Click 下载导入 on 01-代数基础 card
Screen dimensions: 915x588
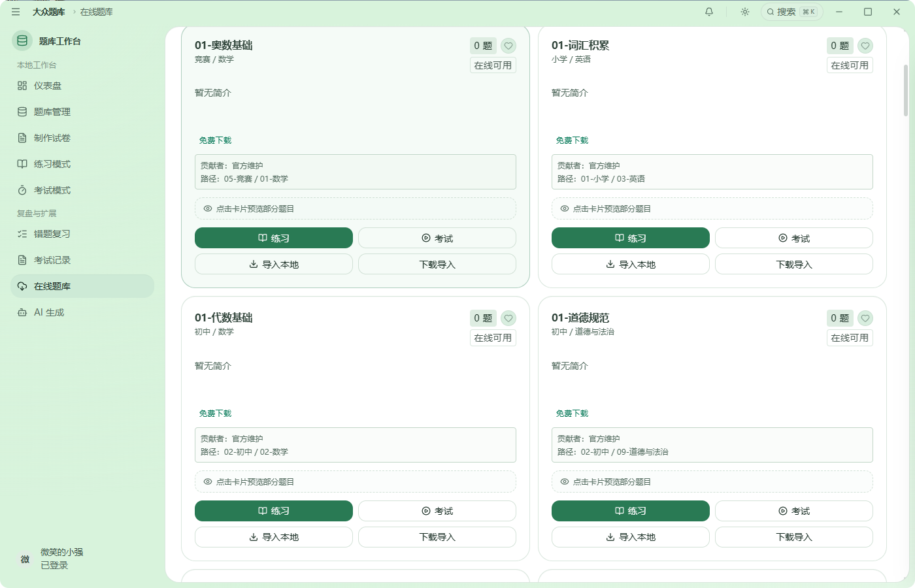tap(437, 537)
